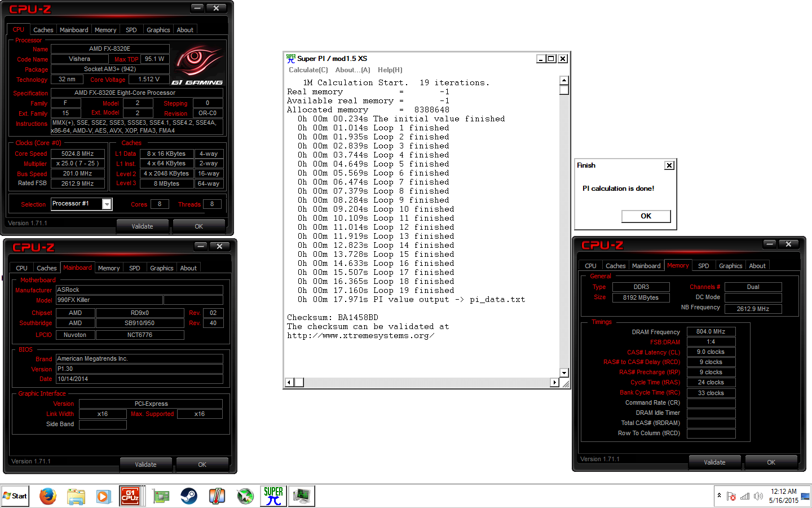The image size is (812, 508).
Task: Switch to CPU tab in Mainboard window
Action: [x=21, y=268]
